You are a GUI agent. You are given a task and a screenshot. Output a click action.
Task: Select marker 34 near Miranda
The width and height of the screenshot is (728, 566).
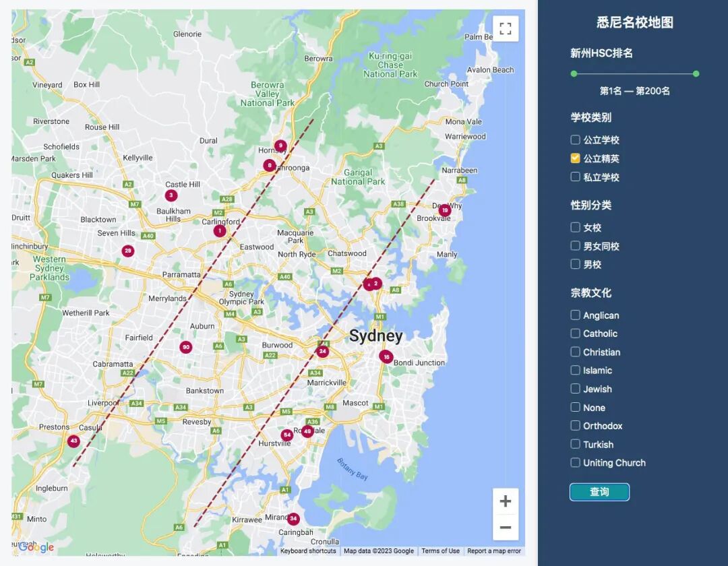pos(293,519)
